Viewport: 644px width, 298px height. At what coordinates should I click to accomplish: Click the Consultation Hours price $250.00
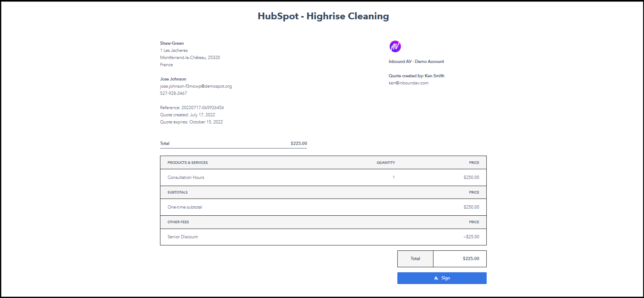(x=471, y=177)
